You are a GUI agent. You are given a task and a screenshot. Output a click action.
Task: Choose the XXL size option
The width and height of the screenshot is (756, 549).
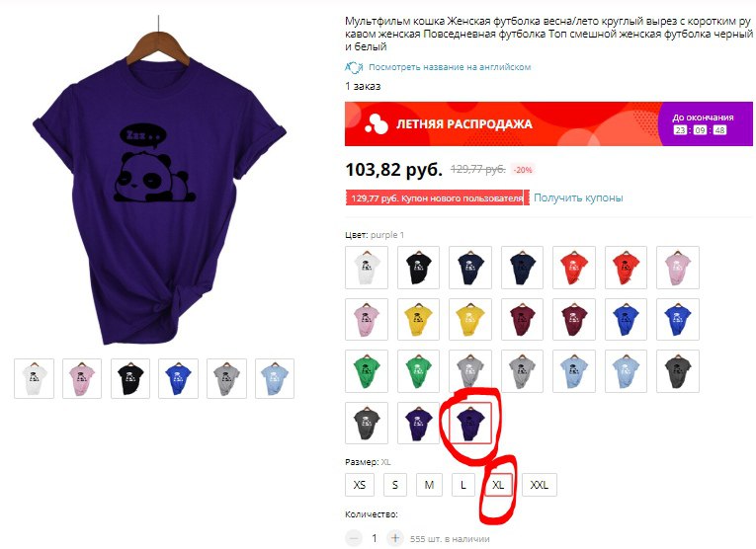[x=539, y=485]
